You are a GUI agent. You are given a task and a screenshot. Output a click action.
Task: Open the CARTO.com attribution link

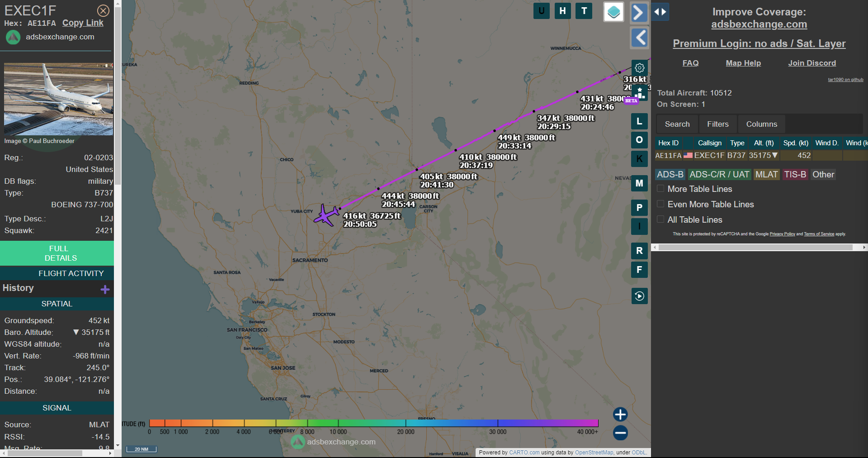pyautogui.click(x=524, y=453)
